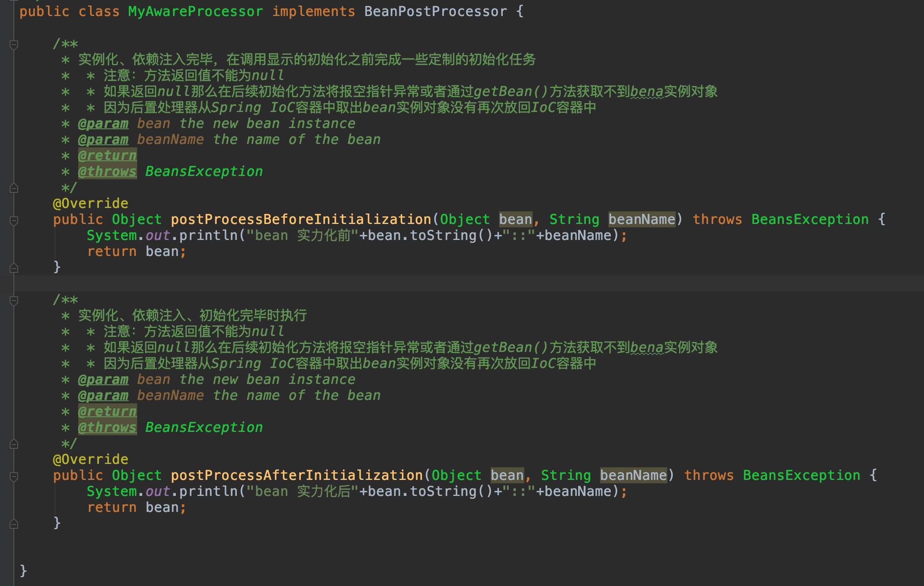Click the MyAwareProcessor class name
The height and width of the screenshot is (586, 924).
196,11
